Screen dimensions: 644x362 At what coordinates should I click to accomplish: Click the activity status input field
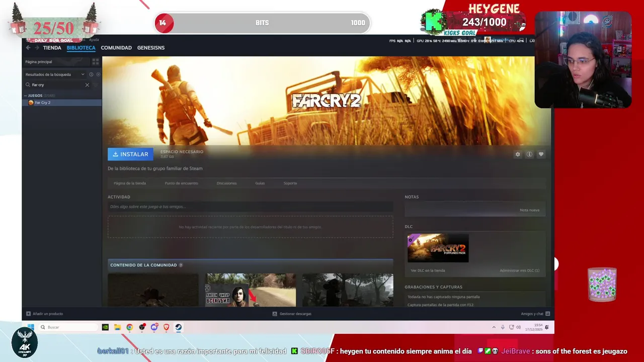(x=250, y=207)
